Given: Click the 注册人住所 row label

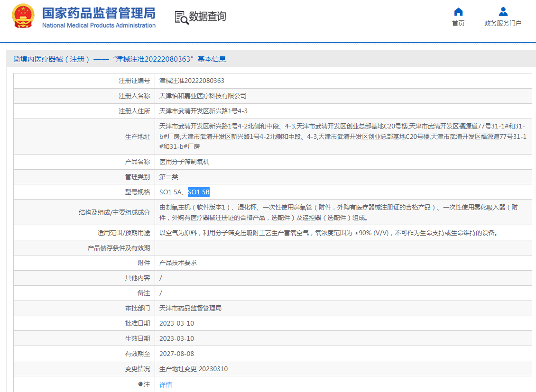Looking at the screenshot, I should pos(134,111).
